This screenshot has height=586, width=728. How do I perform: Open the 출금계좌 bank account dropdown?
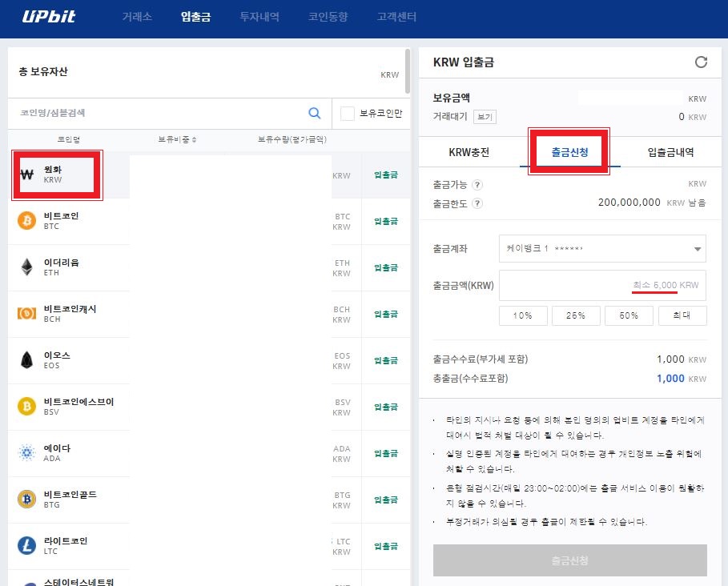(x=602, y=249)
